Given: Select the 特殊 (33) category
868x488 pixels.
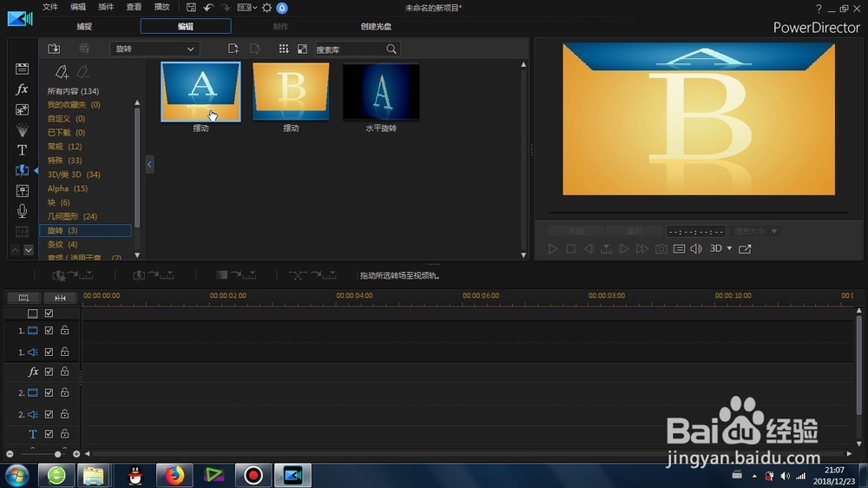Looking at the screenshot, I should (64, 161).
